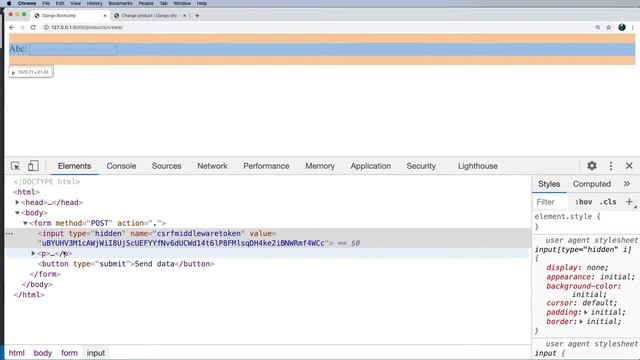640x360 pixels.
Task: Click the Abc text input on page
Action: coord(73,49)
